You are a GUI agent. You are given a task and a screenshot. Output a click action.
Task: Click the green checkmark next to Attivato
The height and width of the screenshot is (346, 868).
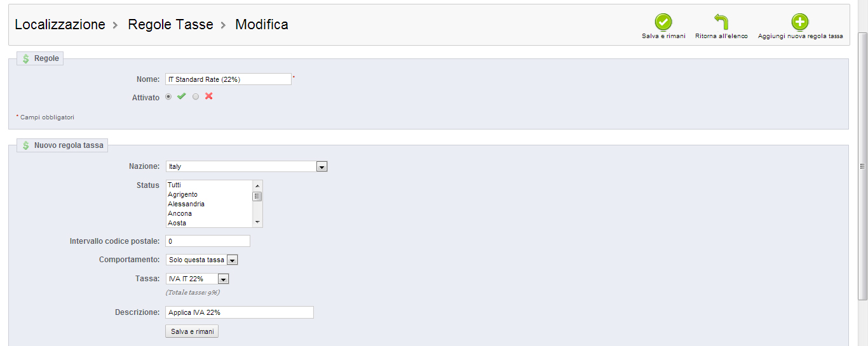182,96
